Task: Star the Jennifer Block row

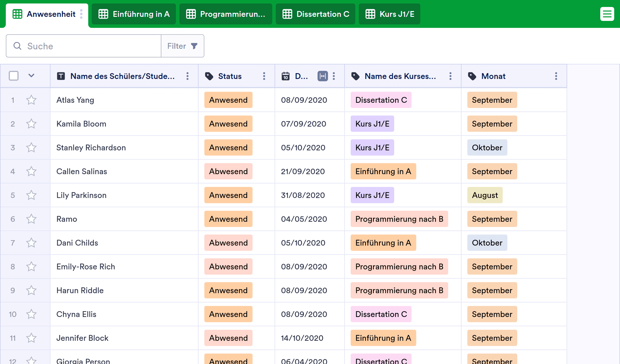Action: [31, 338]
